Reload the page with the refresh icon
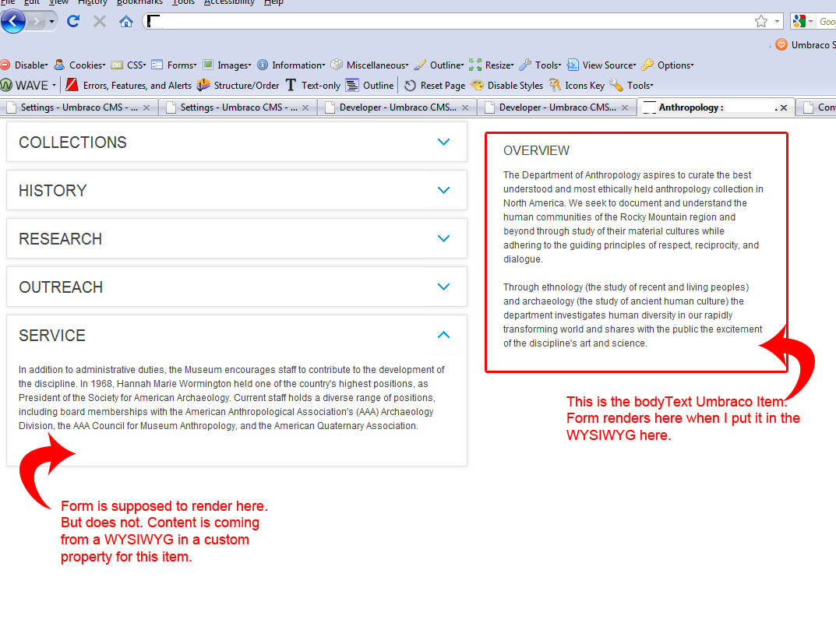Image resolution: width=836 pixels, height=644 pixels. (73, 21)
